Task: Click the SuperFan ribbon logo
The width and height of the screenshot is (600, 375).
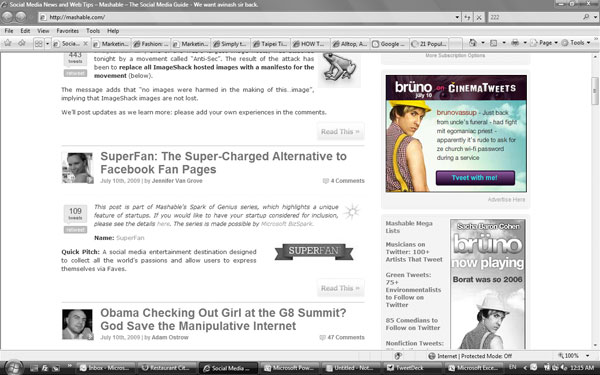Action: click(314, 251)
